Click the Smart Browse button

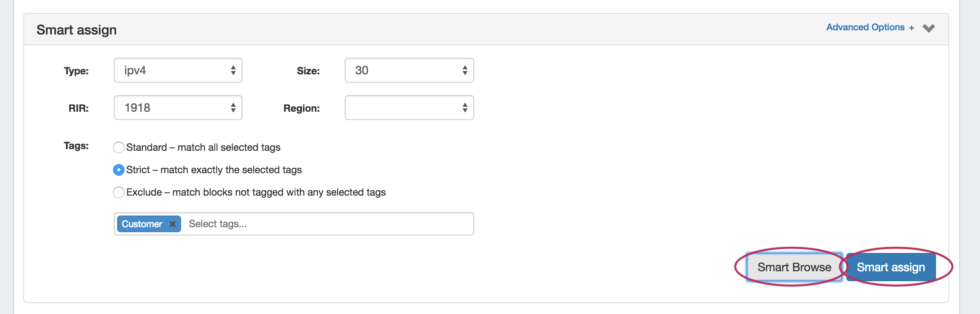click(x=794, y=267)
